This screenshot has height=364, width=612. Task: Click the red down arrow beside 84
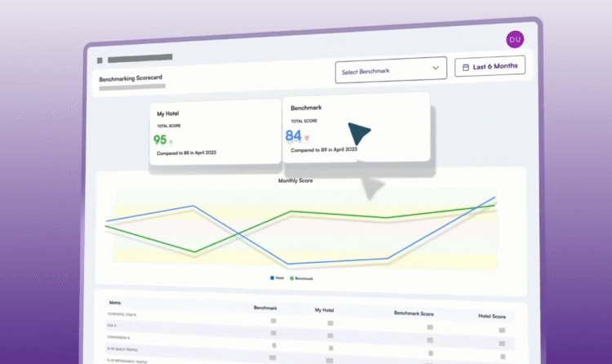[x=307, y=137]
